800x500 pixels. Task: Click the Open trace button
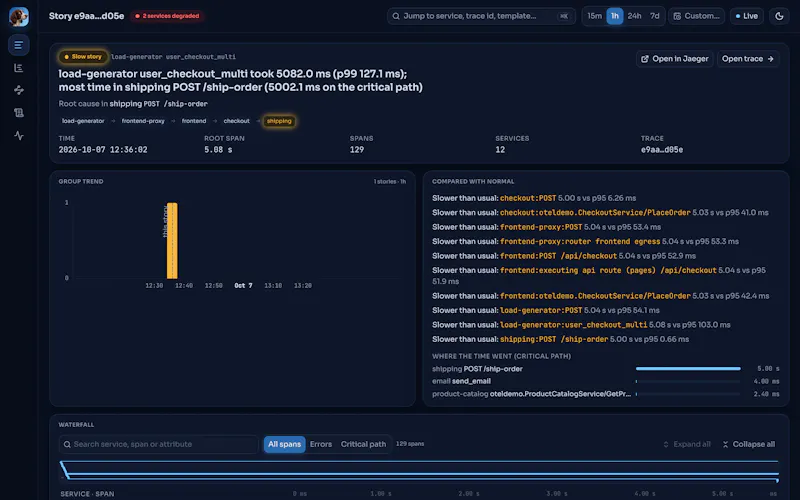(x=748, y=59)
